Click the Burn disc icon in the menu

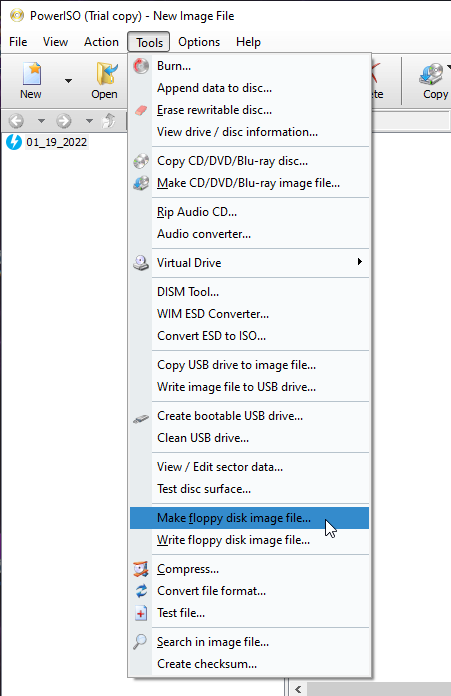pos(141,66)
